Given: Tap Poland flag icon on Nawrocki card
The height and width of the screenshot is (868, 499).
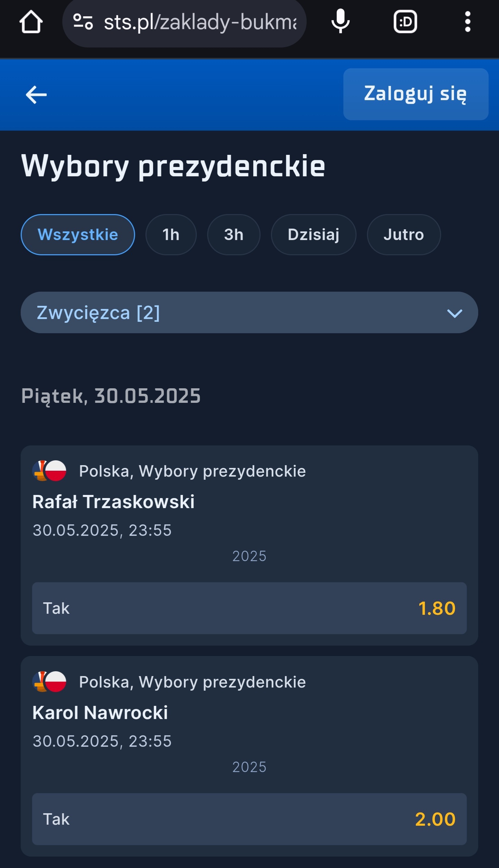Looking at the screenshot, I should (55, 682).
